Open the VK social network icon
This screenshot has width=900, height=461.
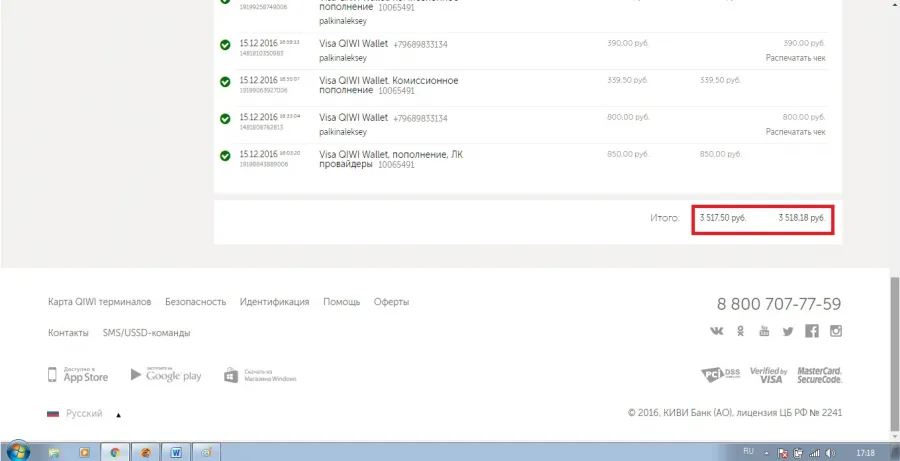[x=716, y=331]
